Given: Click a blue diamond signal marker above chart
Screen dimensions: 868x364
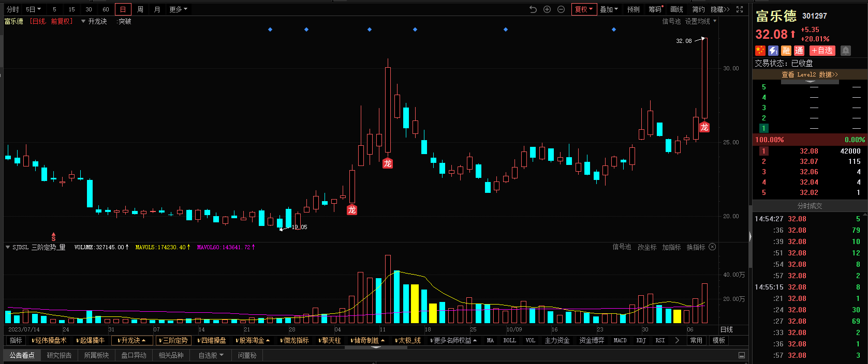Looking at the screenshot, I should pos(270,29).
